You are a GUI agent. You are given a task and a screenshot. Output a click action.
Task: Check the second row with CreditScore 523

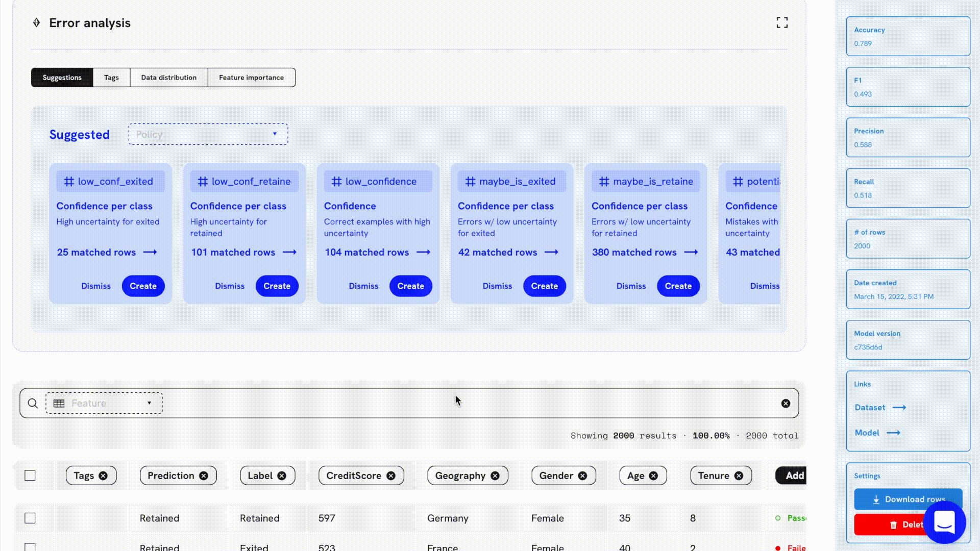(x=30, y=547)
